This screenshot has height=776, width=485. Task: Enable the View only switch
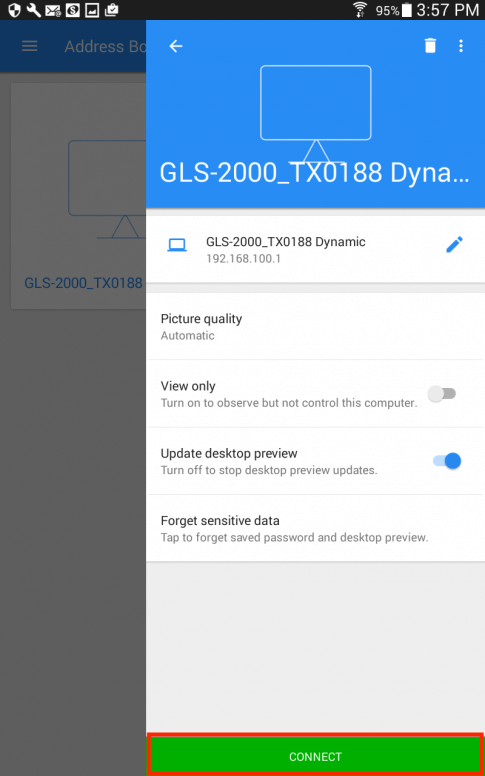442,394
